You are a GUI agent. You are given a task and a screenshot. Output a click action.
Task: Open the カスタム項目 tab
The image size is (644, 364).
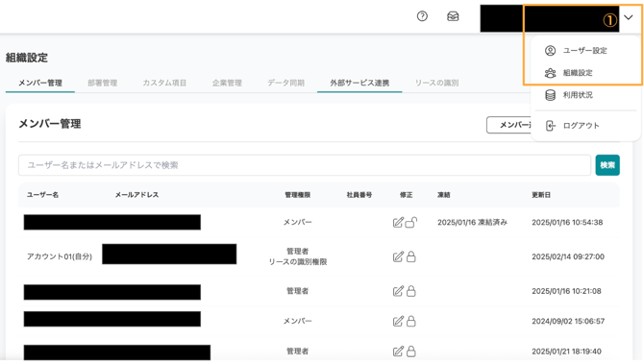click(164, 83)
